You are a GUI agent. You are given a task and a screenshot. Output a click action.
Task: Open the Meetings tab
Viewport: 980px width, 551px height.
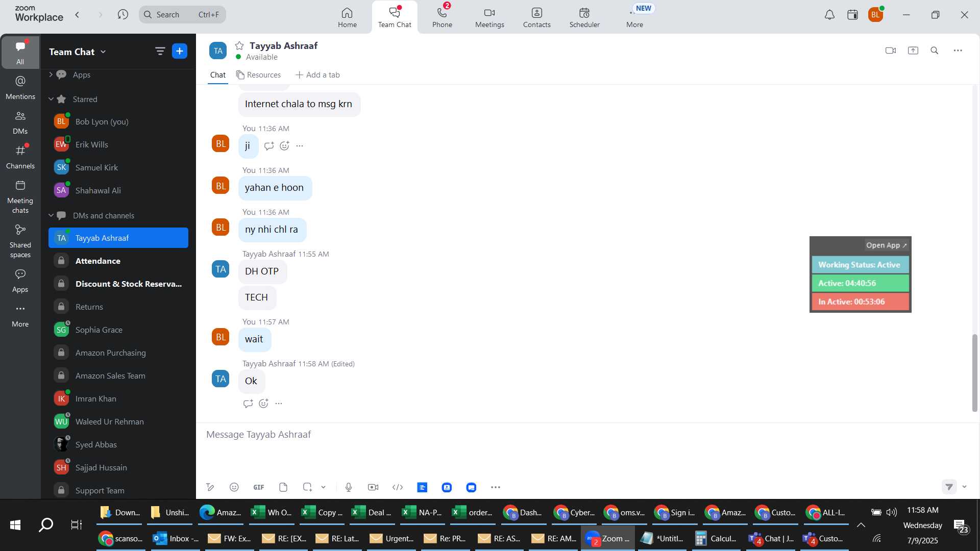pos(489,17)
